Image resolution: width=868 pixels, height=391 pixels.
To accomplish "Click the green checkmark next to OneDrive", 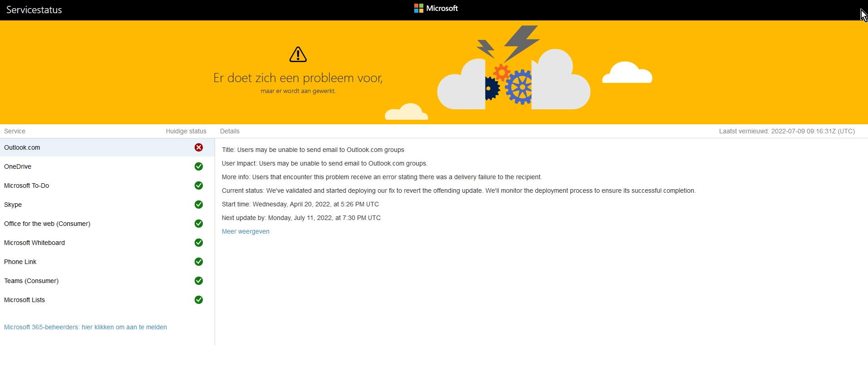I will coord(199,166).
